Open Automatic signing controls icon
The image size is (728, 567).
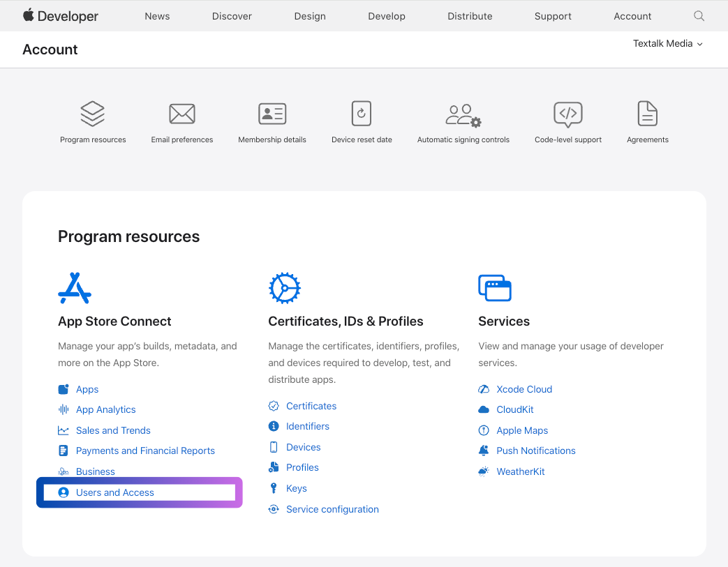tap(463, 115)
